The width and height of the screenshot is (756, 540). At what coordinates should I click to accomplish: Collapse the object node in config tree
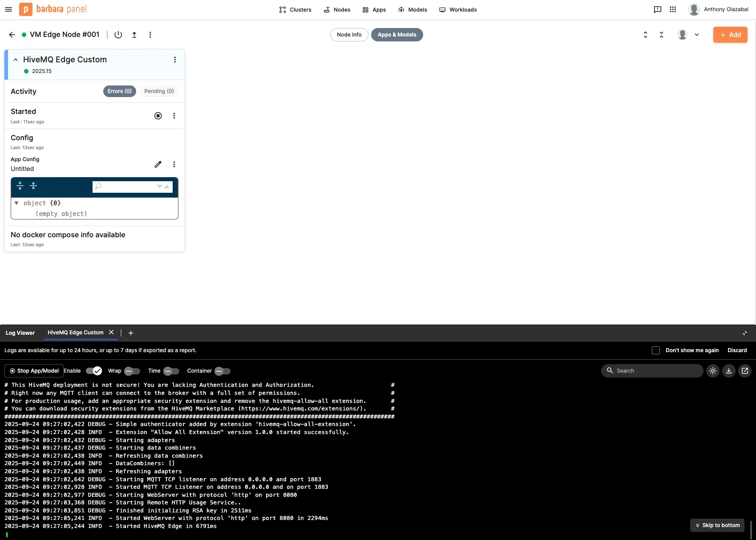tap(16, 203)
